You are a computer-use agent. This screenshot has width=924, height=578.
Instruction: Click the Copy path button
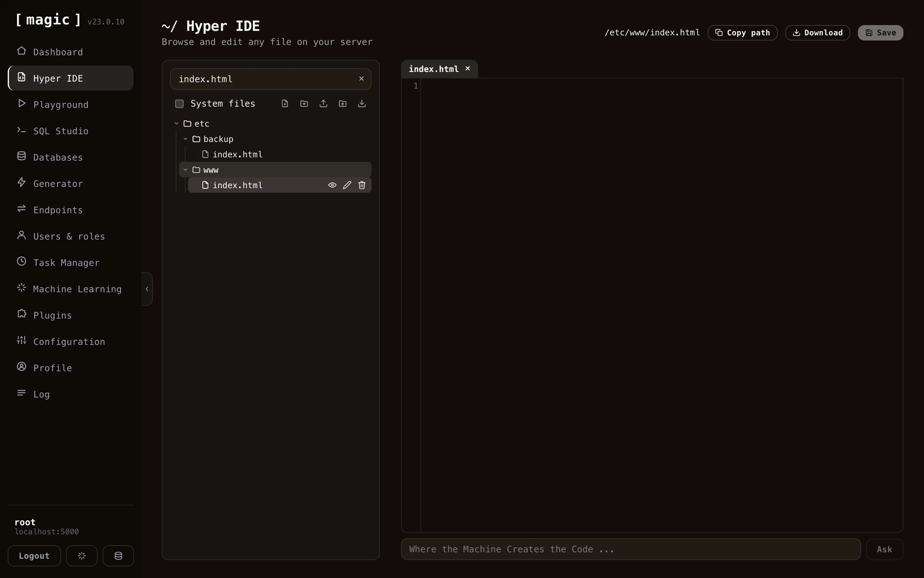(742, 33)
